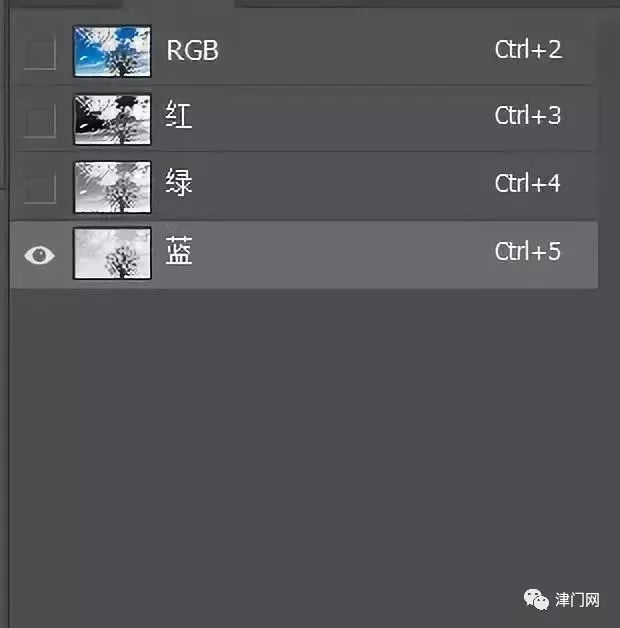
Task: Click the 蓝 channel grayscale thumbnail
Action: click(112, 253)
